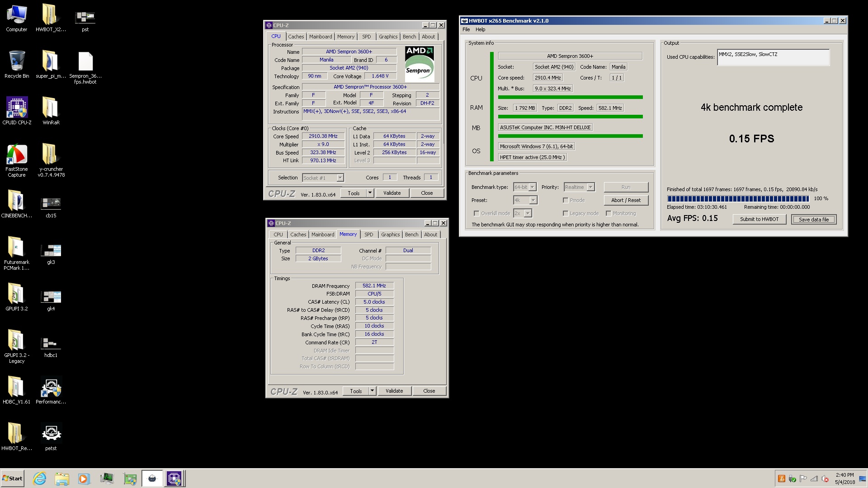The image size is (868, 488).
Task: Click the Start button
Action: coord(13,479)
